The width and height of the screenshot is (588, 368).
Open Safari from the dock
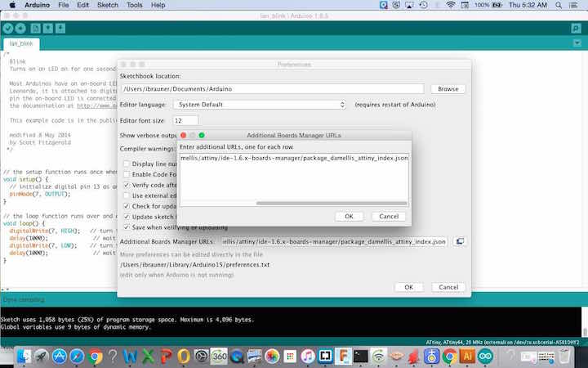tap(77, 356)
